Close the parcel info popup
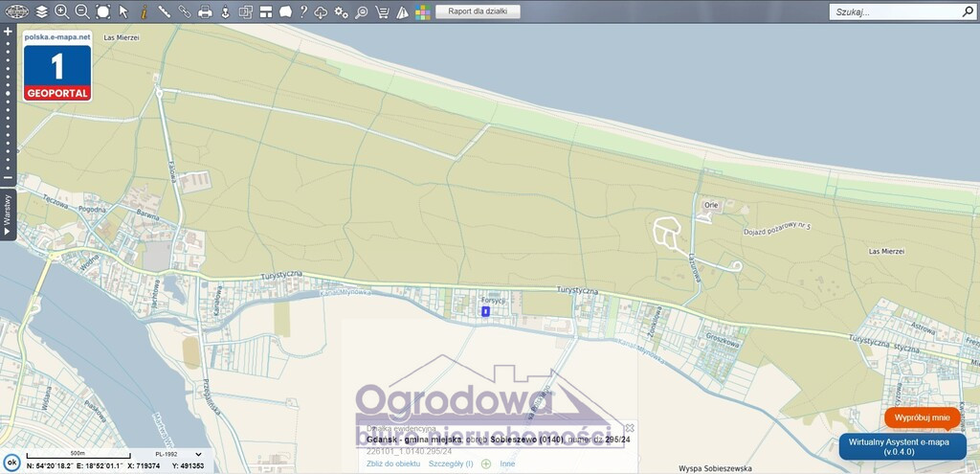The image size is (980, 474). point(630,428)
